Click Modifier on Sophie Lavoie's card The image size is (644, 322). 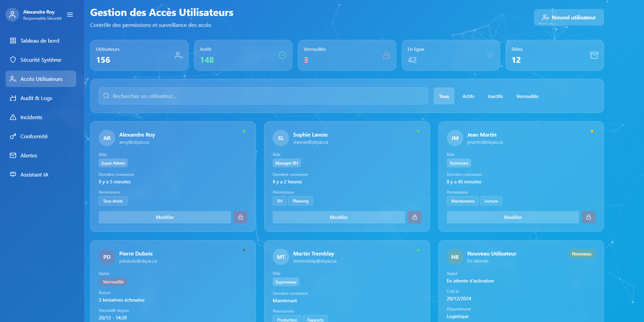(339, 217)
